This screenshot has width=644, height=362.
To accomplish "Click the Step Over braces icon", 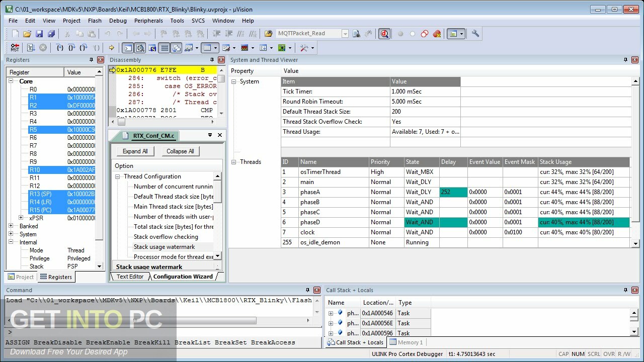I will coord(72,48).
